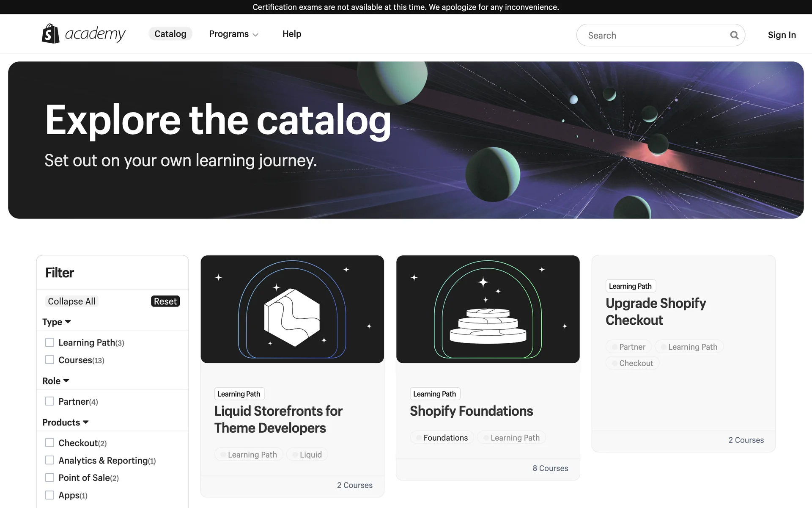This screenshot has width=812, height=508.
Task: Expand the Programs menu chevron
Action: [255, 35]
